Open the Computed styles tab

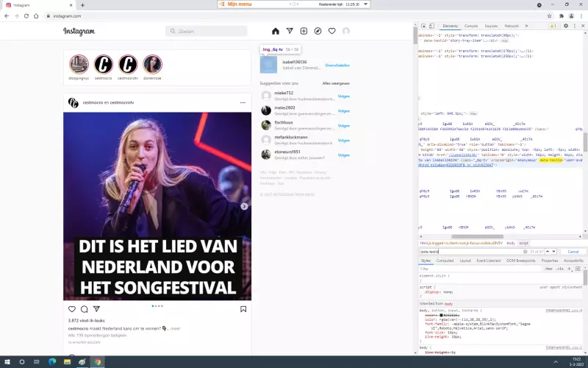click(445, 261)
